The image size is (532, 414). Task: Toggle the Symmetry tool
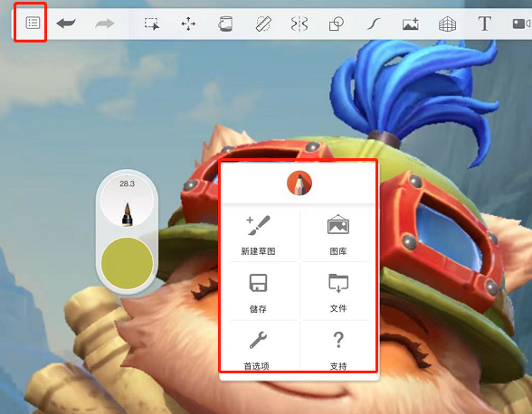pyautogui.click(x=299, y=24)
